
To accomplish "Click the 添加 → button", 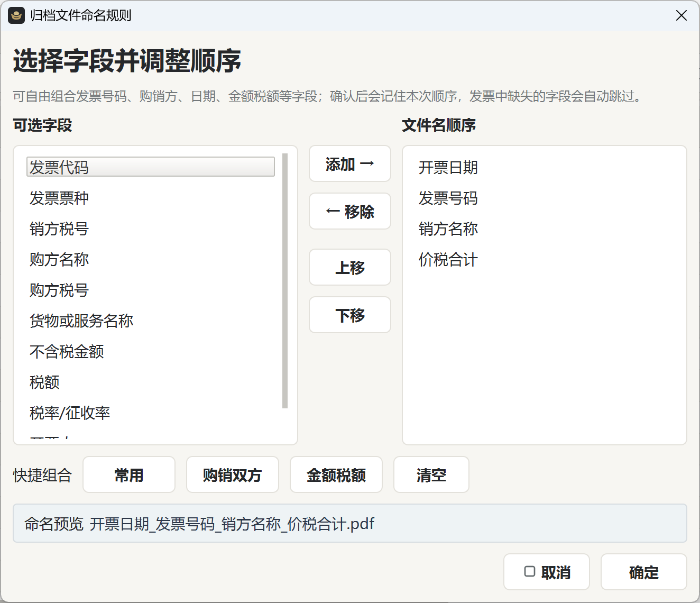I will coord(350,164).
